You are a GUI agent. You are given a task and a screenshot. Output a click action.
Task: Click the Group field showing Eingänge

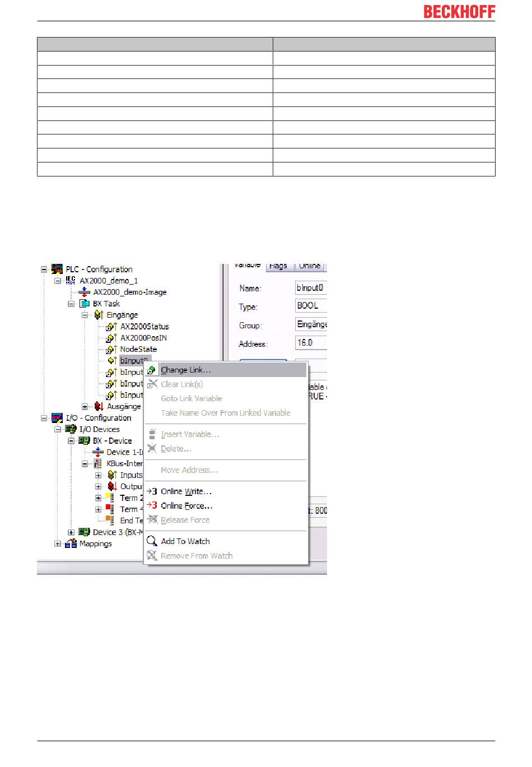[311, 324]
